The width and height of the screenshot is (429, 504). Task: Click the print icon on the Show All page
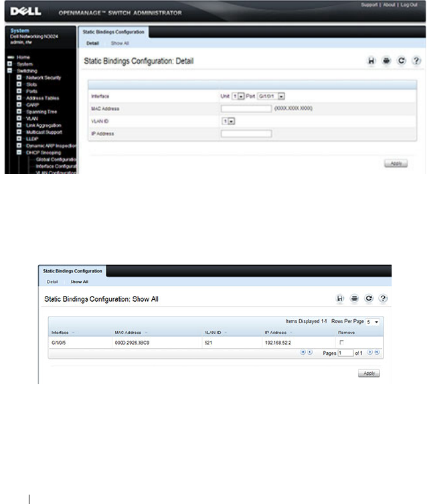point(354,299)
